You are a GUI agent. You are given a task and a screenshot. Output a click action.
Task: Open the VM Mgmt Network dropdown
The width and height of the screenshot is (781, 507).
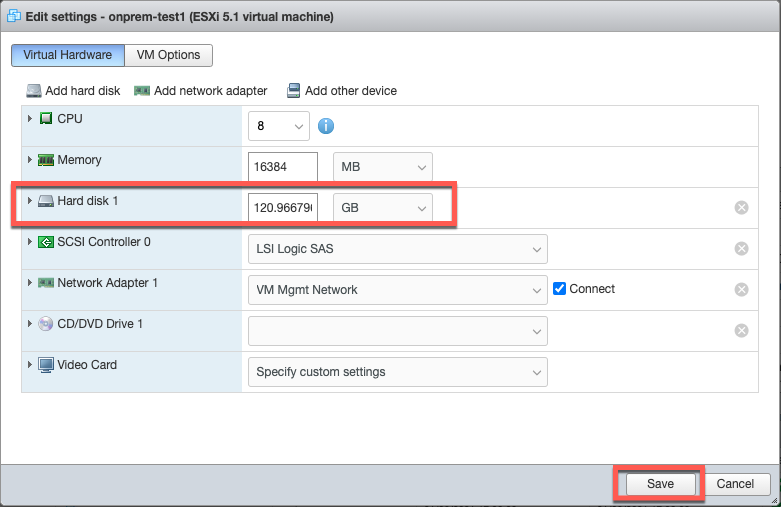pos(398,290)
